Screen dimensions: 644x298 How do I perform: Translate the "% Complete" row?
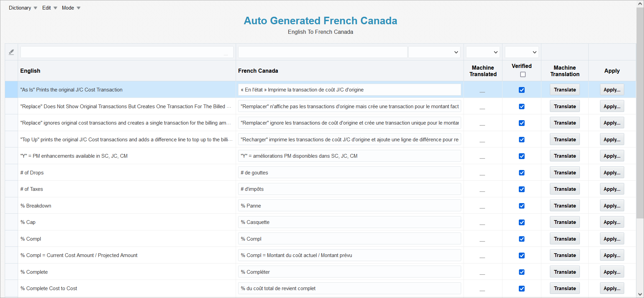click(565, 272)
